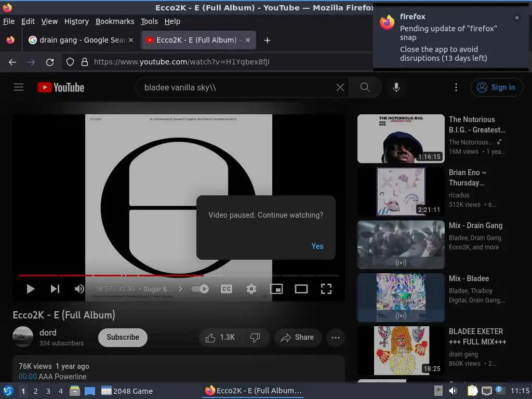532x399 pixels.
Task: Clear the YouTube search box text
Action: [x=340, y=87]
